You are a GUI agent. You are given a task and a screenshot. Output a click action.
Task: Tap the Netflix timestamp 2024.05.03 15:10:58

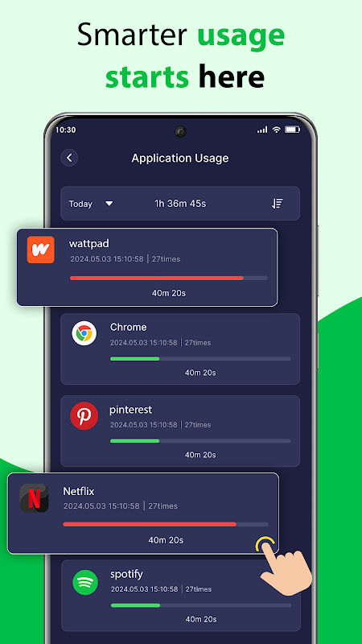click(101, 506)
